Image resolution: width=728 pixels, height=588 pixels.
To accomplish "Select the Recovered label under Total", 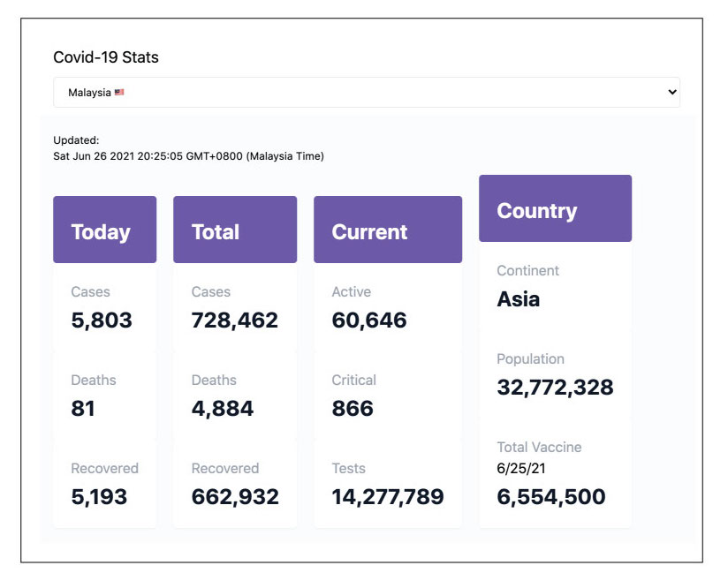I will (225, 468).
